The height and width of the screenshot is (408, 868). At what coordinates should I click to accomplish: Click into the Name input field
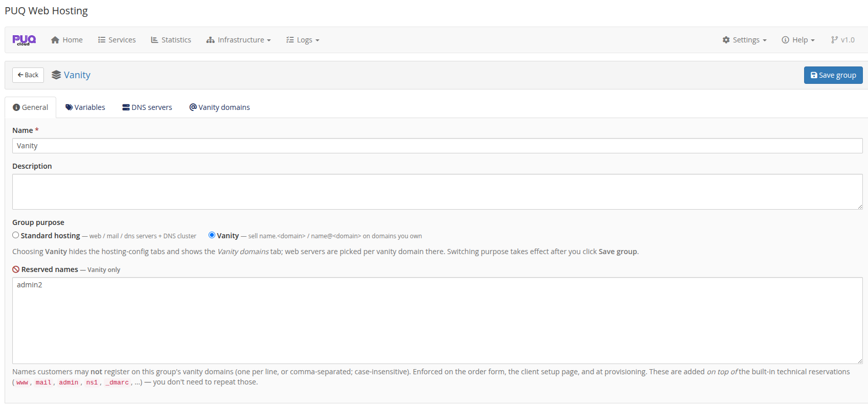438,146
